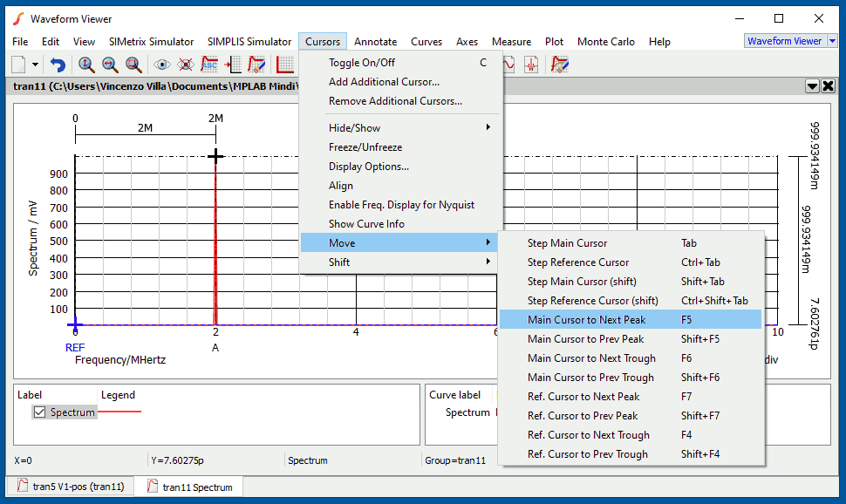
Task: Click the red arrow add-axis icon
Action: pos(233,65)
